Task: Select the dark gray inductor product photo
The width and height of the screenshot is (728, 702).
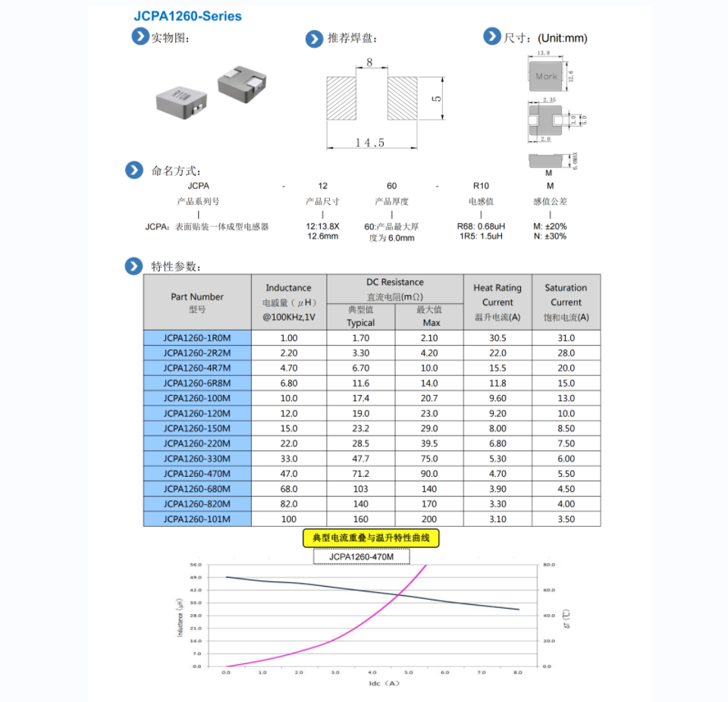Action: pyautogui.click(x=241, y=81)
